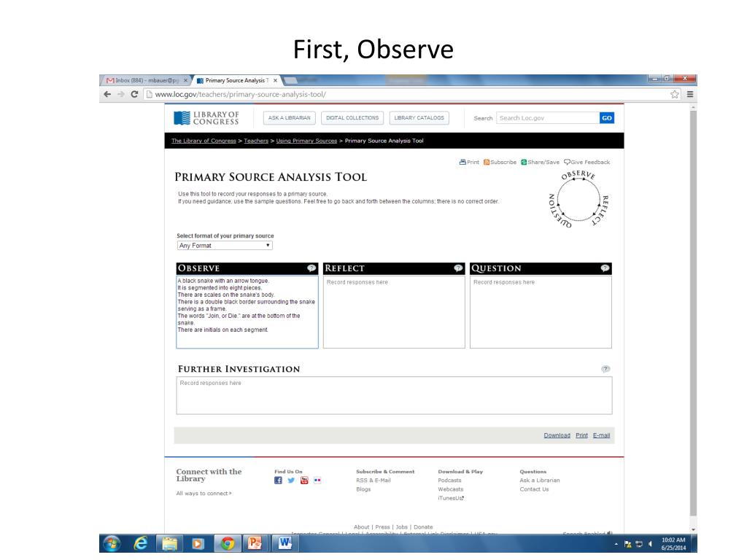
Task: Close the Primary Source Analysis tab
Action: coord(275,80)
